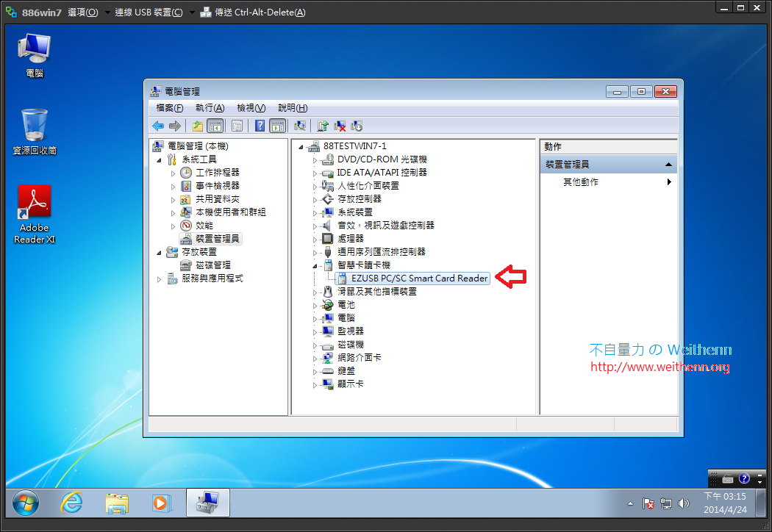The height and width of the screenshot is (532, 772).
Task: Click the Back arrow toolbar icon
Action: pos(158,126)
